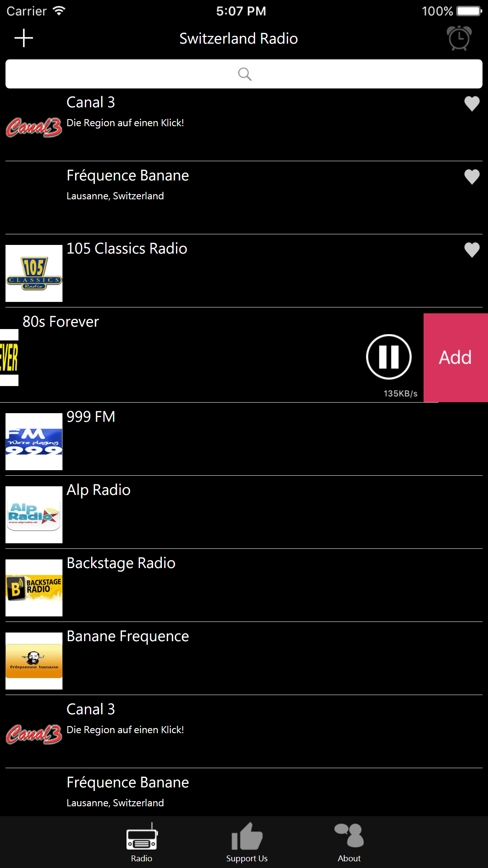The height and width of the screenshot is (868, 488).
Task: Select the Alp Radio logo thumbnail
Action: click(34, 515)
